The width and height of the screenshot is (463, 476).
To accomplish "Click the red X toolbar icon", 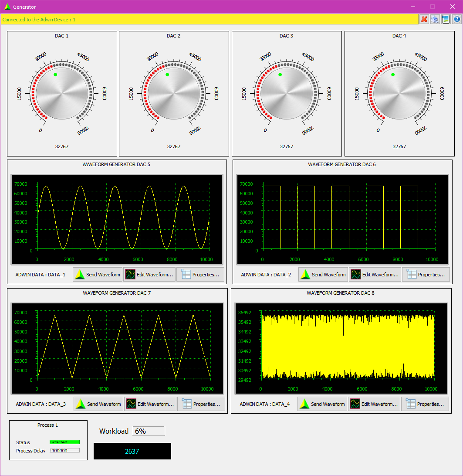I will 424,20.
